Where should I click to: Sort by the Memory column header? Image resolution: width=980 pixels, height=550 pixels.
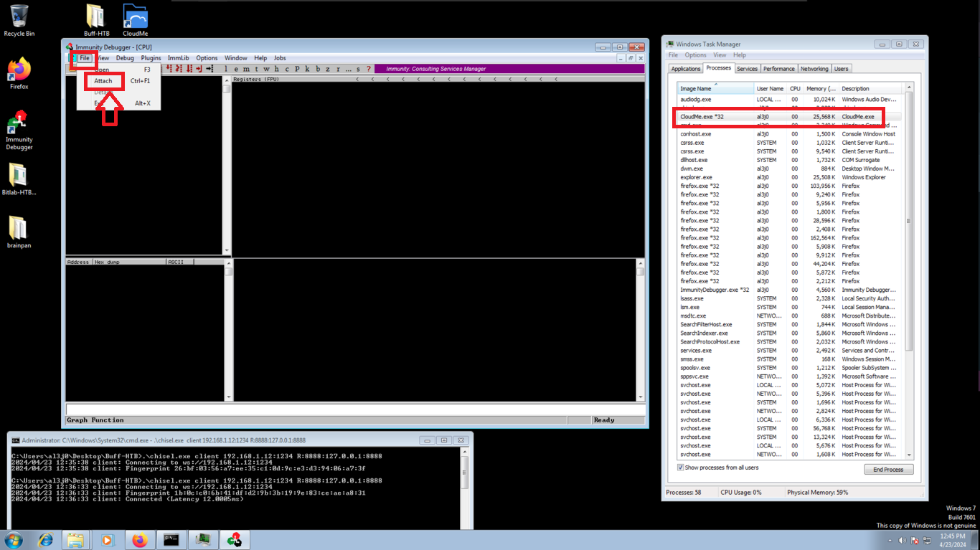[821, 88]
